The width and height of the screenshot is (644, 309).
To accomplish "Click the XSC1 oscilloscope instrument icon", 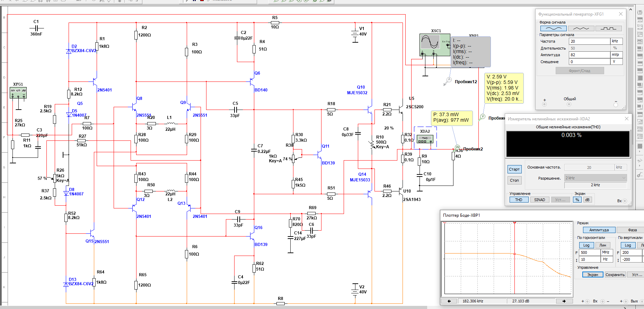I will (435, 45).
